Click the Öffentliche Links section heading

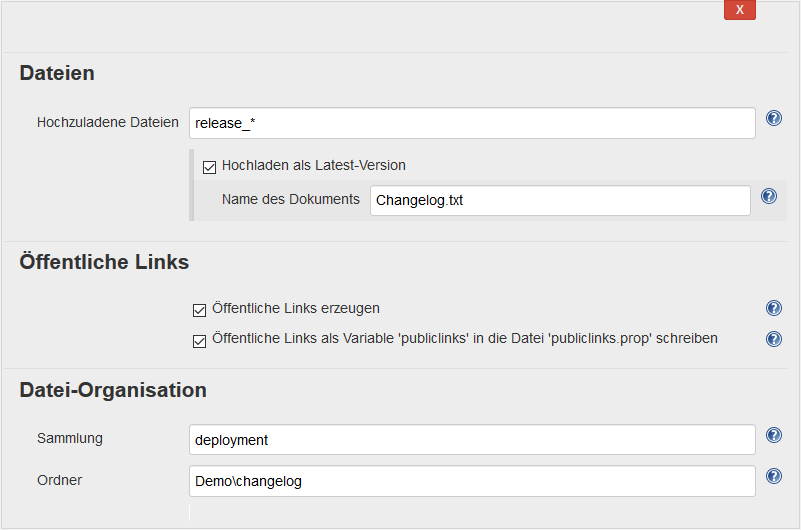pyautogui.click(x=104, y=263)
